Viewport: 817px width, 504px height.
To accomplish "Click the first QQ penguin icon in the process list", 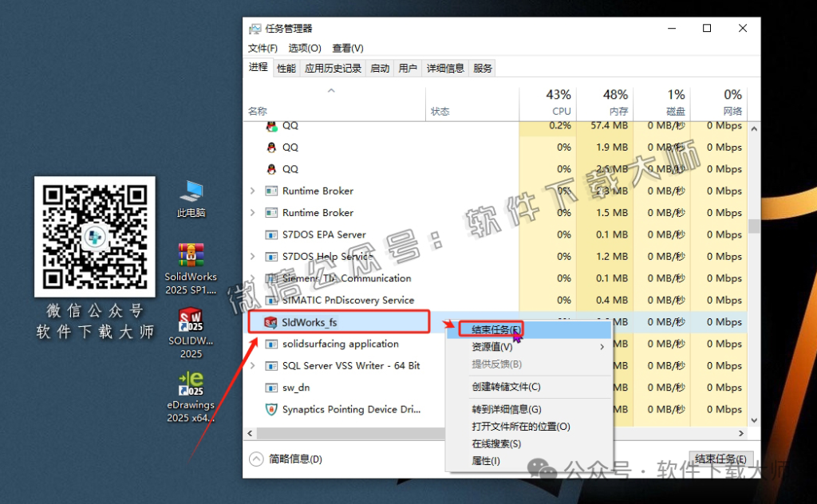I will [x=272, y=125].
